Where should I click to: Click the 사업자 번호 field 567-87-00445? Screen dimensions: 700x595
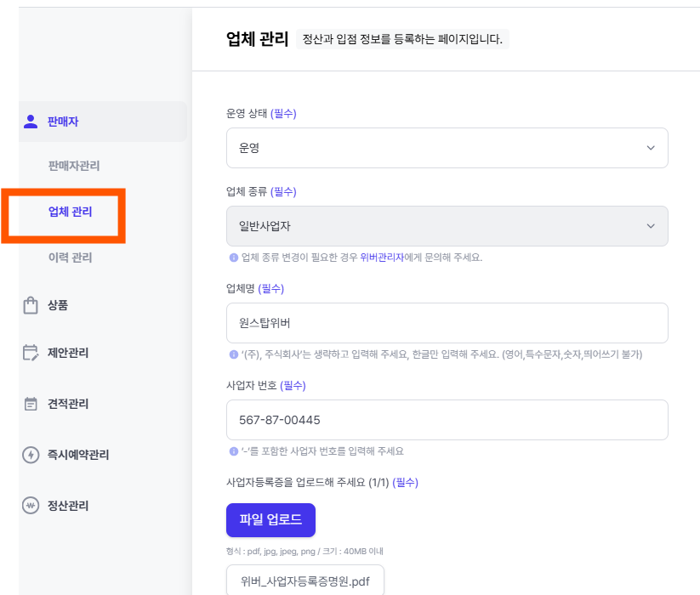pyautogui.click(x=447, y=420)
